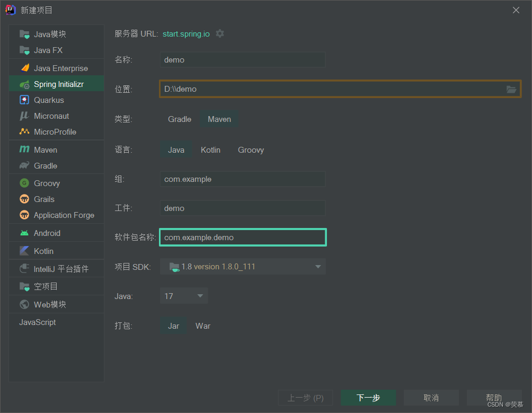Open the 项目 SDK dropdown
532x413 pixels.
pos(243,267)
